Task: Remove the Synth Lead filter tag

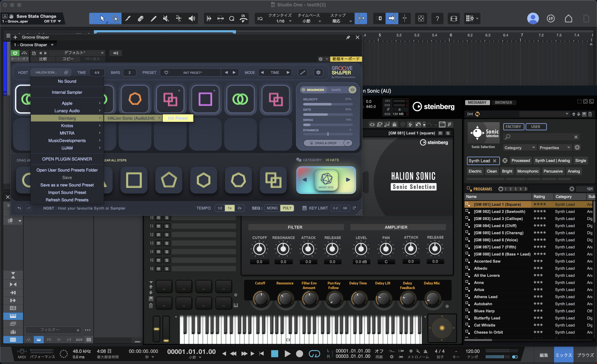Action: coord(495,161)
